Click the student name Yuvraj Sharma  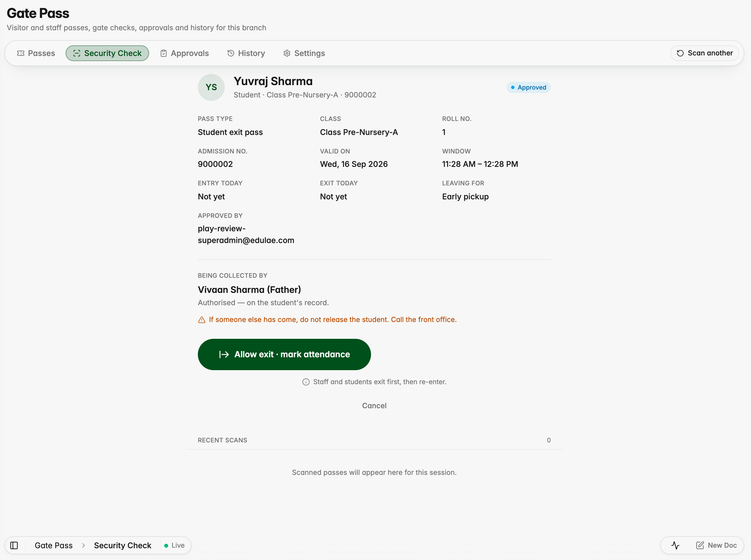coord(273,81)
